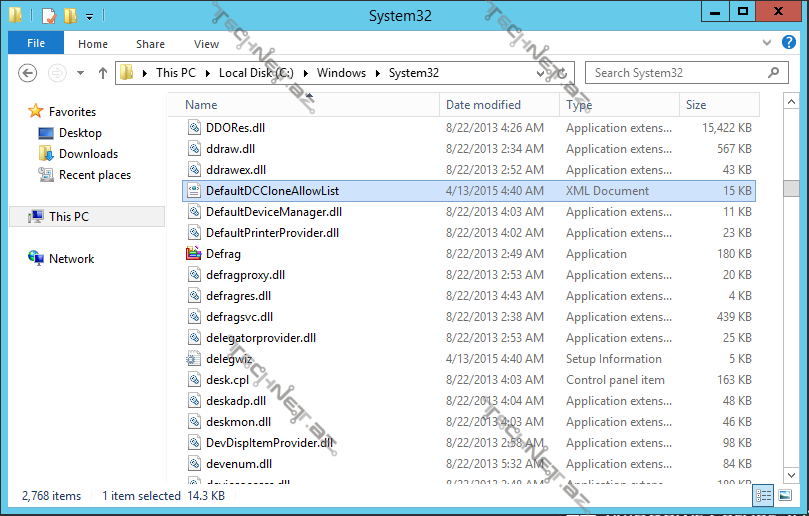809x516 pixels.
Task: Switch to Large icons view in status bar
Action: pos(785,495)
